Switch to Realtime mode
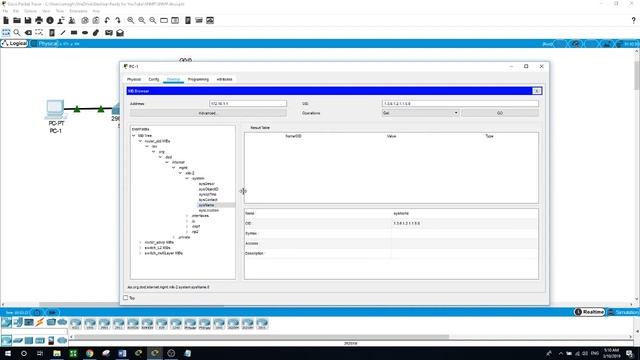This screenshot has height=360, width=640. (x=589, y=312)
